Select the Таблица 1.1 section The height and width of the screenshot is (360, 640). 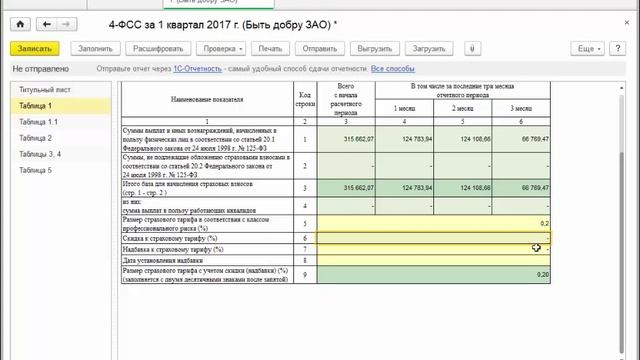(x=61, y=122)
